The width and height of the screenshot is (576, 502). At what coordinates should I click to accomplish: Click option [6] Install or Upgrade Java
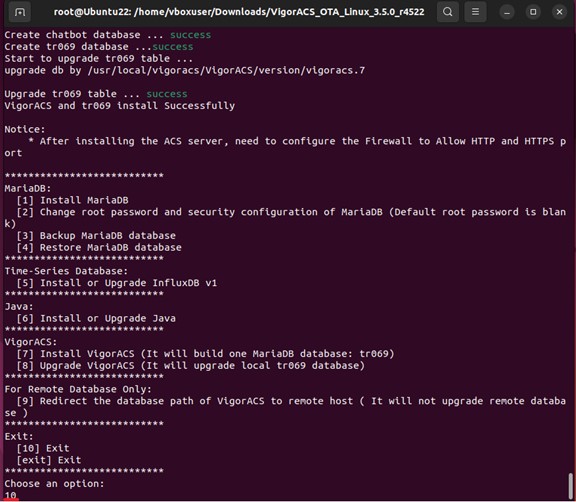tap(96, 318)
